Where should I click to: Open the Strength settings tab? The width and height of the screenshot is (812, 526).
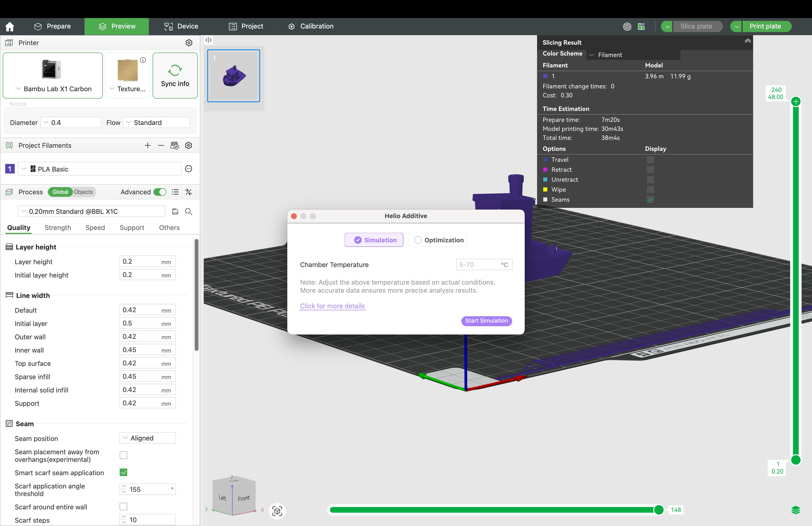[x=58, y=228]
